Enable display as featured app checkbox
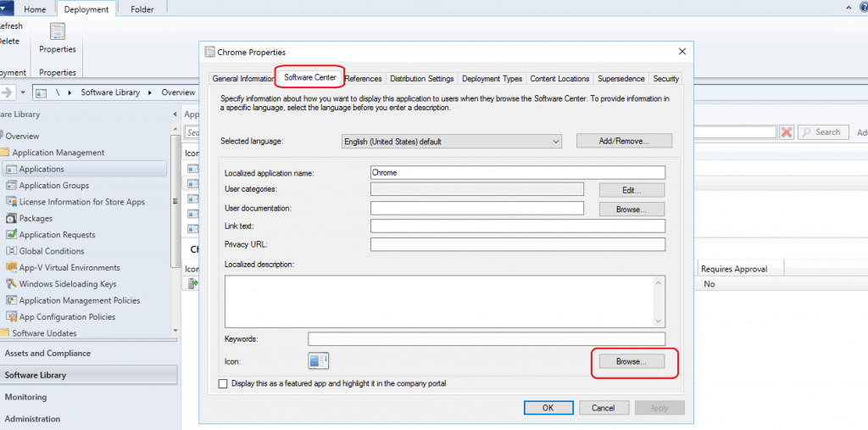 223,383
